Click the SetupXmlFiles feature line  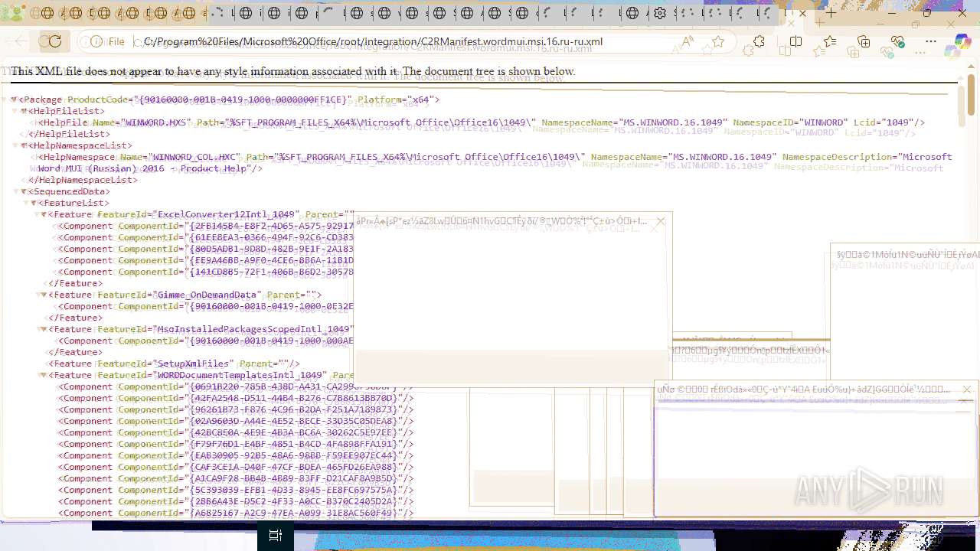[175, 364]
